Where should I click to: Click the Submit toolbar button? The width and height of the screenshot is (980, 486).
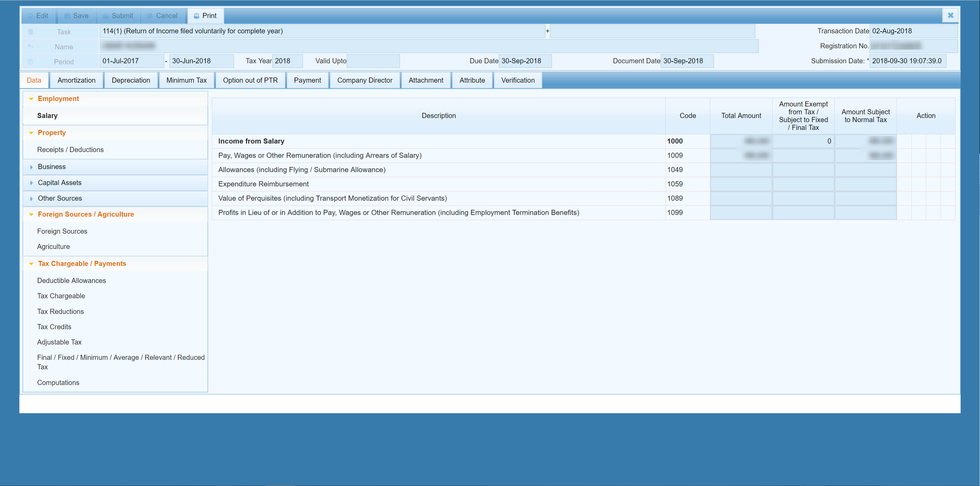pyautogui.click(x=118, y=16)
